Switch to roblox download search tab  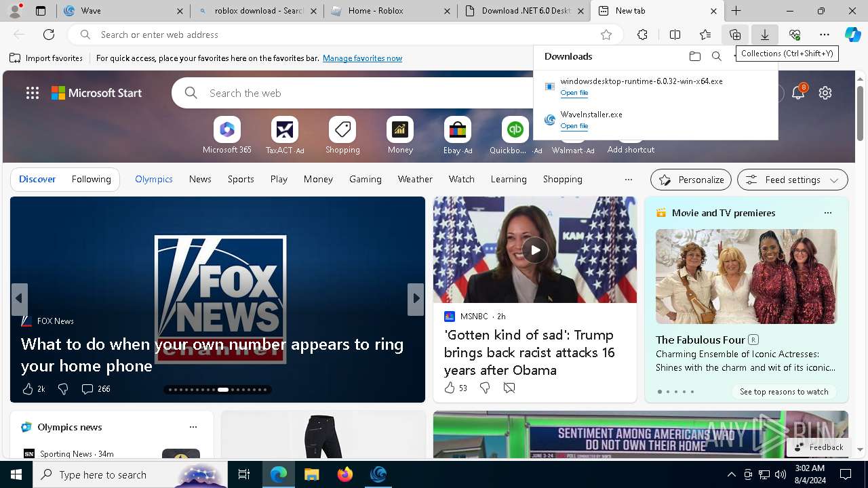click(257, 11)
